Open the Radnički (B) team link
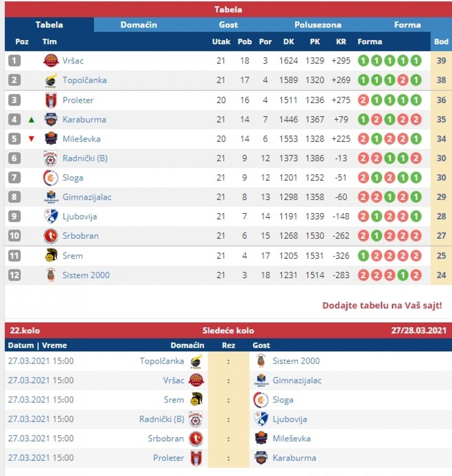The width and height of the screenshot is (452, 476). [85, 158]
